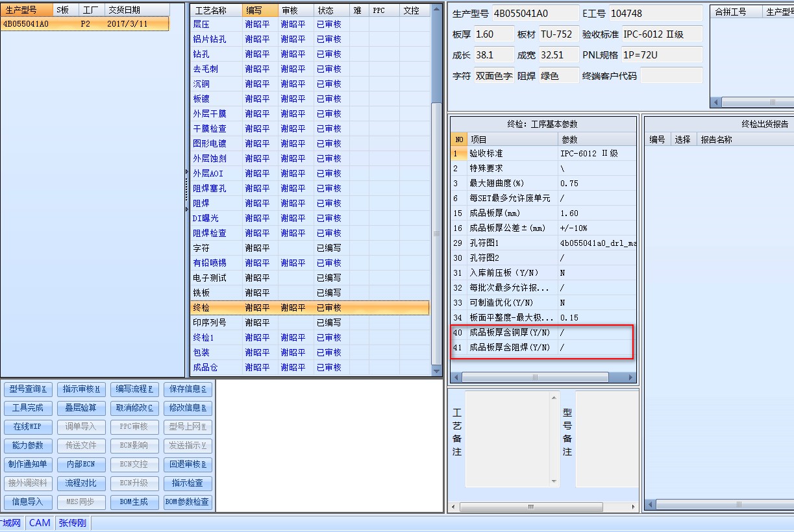Screen dimensions: 794x532
Task: Open 指示审核H from the button panel
Action: (82, 389)
